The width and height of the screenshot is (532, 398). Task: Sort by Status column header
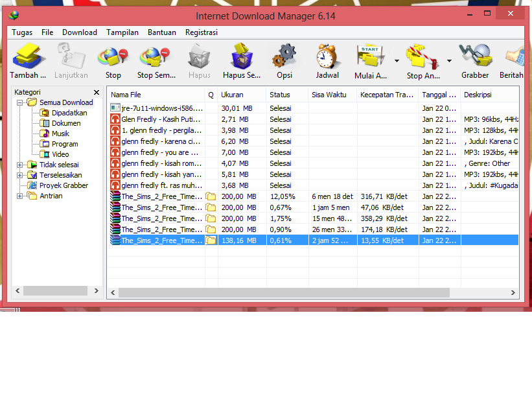pyautogui.click(x=287, y=95)
